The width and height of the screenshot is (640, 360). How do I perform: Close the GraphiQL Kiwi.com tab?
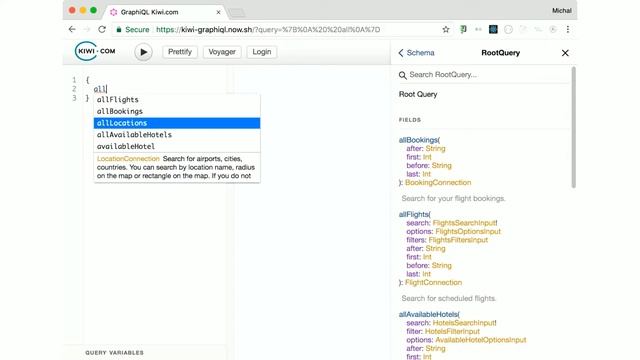(x=218, y=12)
